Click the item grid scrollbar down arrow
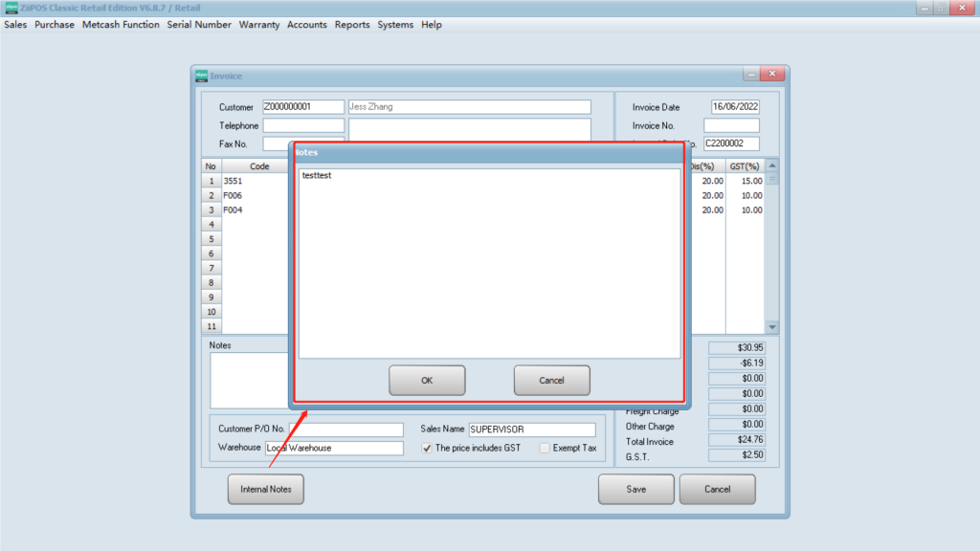 coord(772,327)
